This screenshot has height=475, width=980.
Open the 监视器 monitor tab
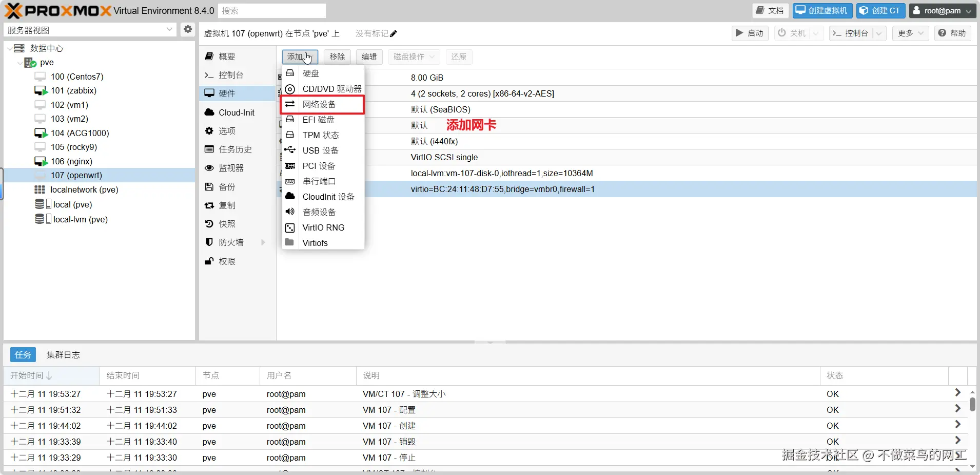pos(238,168)
